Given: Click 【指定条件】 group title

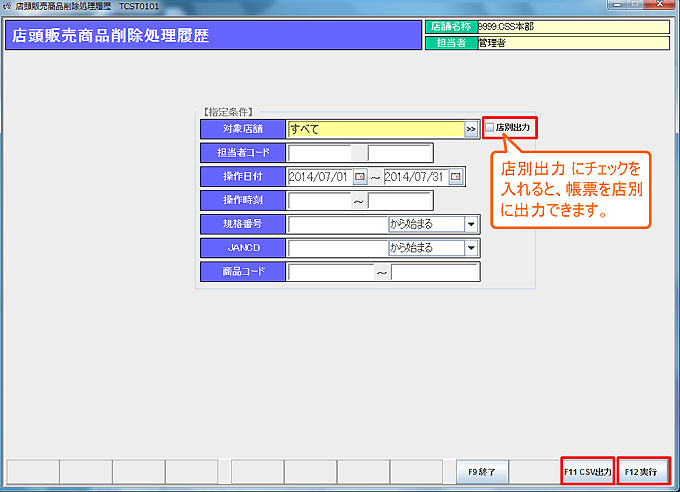Looking at the screenshot, I should (228, 112).
